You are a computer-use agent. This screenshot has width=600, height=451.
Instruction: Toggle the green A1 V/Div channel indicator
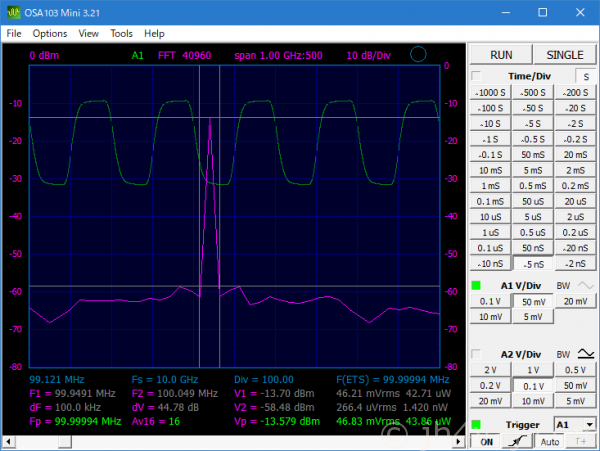pyautogui.click(x=476, y=285)
